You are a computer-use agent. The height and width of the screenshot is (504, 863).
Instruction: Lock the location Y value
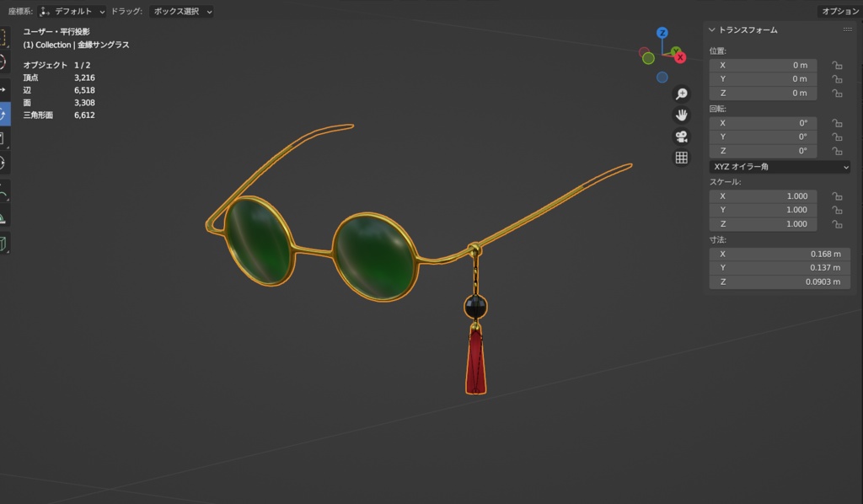(x=837, y=79)
